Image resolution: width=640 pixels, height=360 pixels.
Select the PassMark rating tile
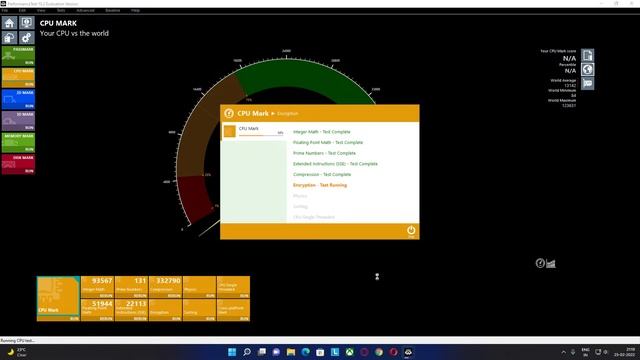coord(18,56)
